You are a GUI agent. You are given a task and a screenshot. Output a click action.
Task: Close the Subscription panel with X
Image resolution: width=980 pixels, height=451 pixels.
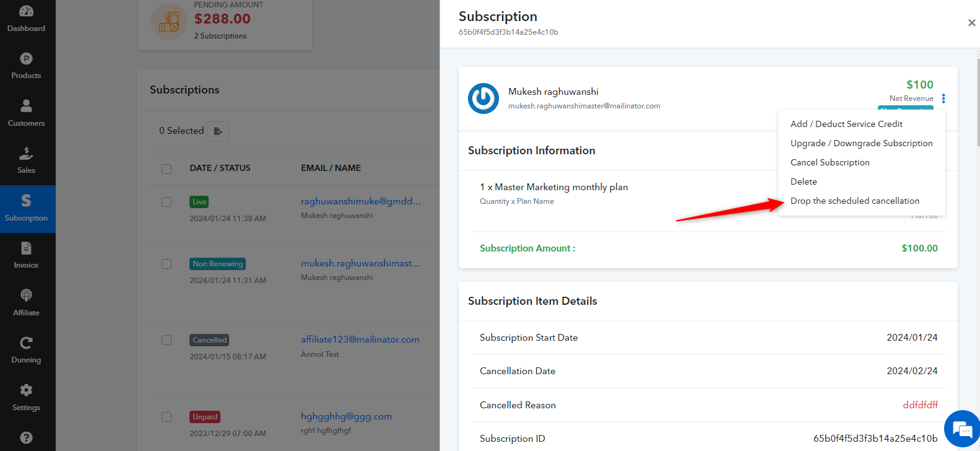(971, 23)
